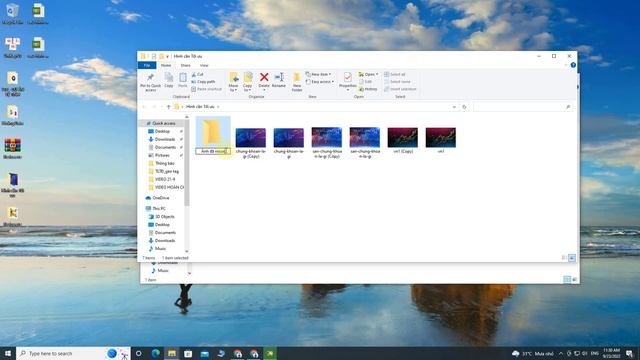Switch to the Share ribbon tab
This screenshot has height=360, width=640.
(x=185, y=65)
